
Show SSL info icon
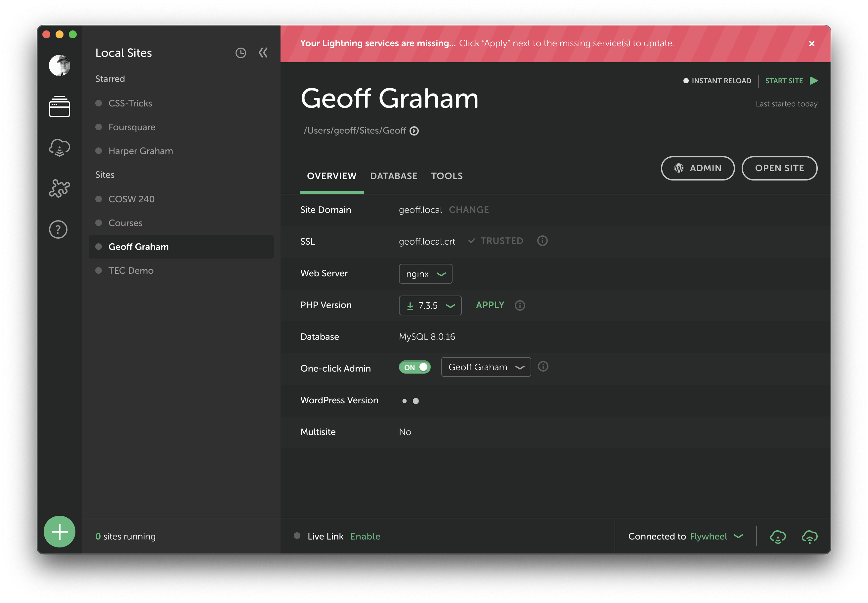click(542, 241)
